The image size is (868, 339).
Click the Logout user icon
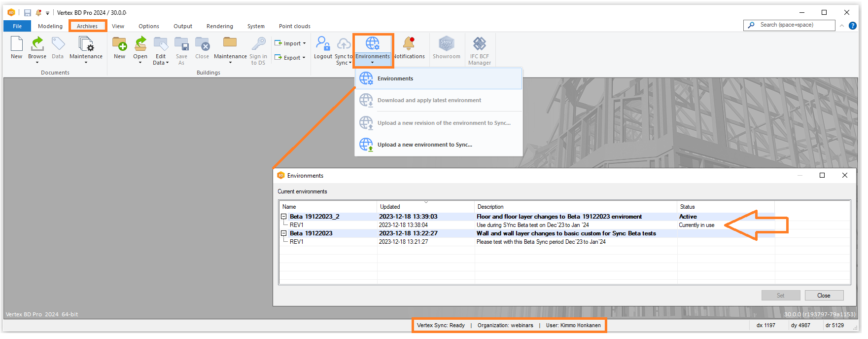pos(323,44)
